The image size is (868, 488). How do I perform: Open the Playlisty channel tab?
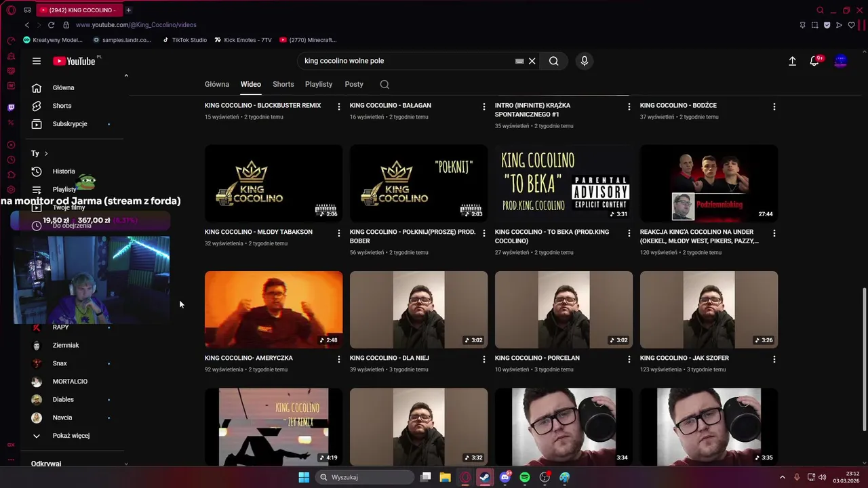[319, 85]
